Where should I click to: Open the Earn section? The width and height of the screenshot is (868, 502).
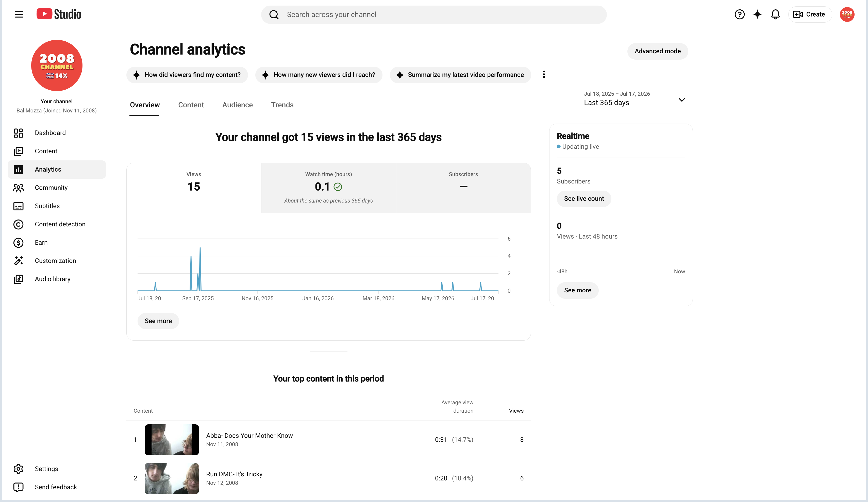click(x=57, y=243)
